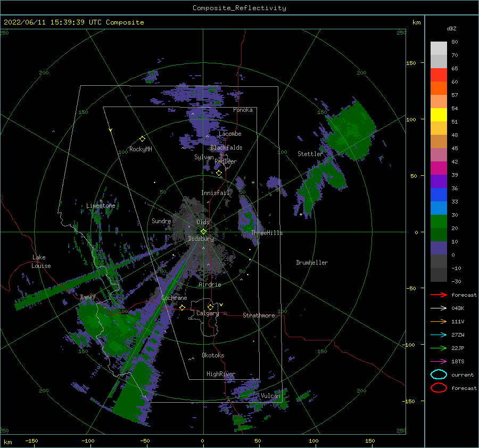Click the RedDeer city label
This screenshot has width=479, height=448.
(x=226, y=161)
